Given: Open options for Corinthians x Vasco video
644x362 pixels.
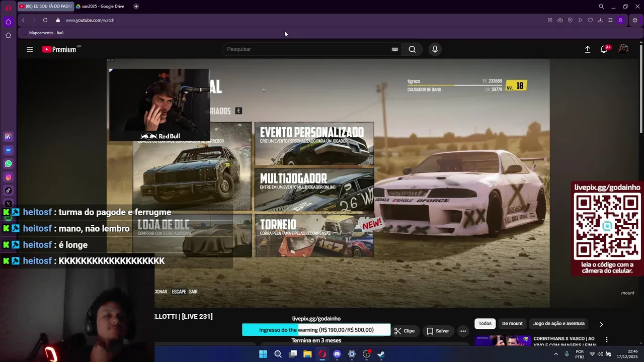Looking at the screenshot, I should [607, 340].
